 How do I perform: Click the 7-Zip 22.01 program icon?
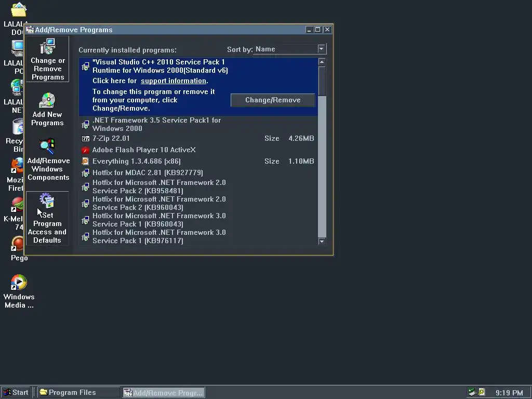(86, 138)
